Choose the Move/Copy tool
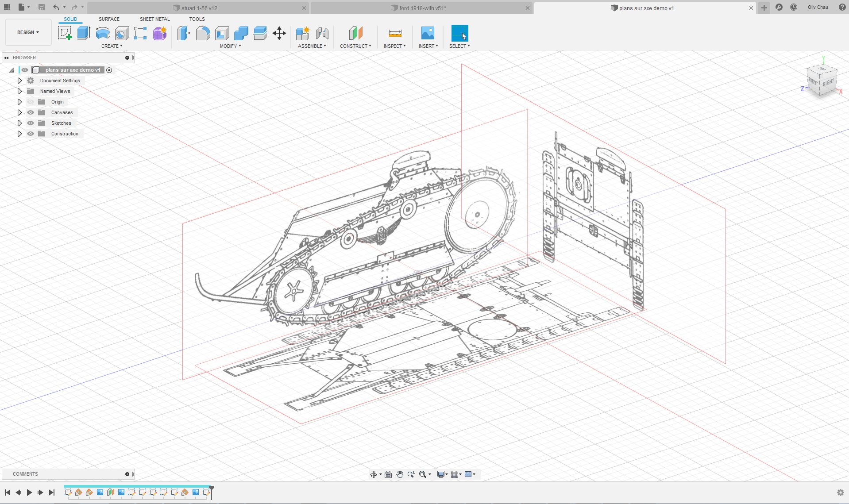849x504 pixels. click(279, 33)
